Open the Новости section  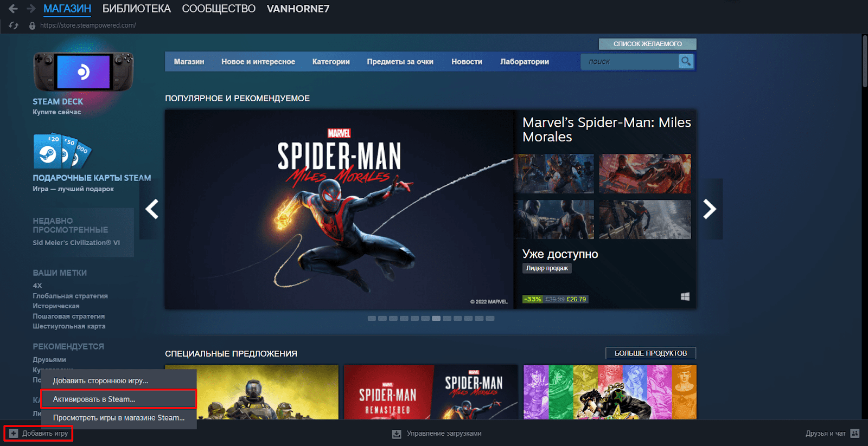[x=467, y=62]
